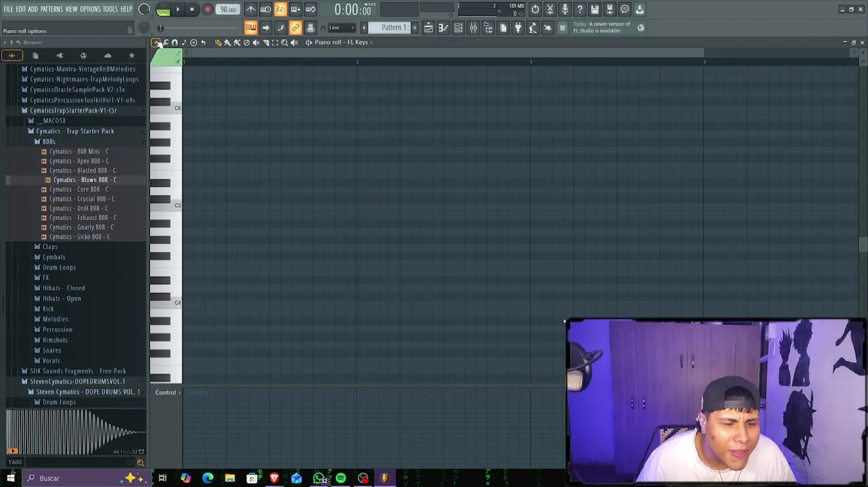Open the OPTIONS menu
This screenshot has width=868, height=487.
pos(90,9)
